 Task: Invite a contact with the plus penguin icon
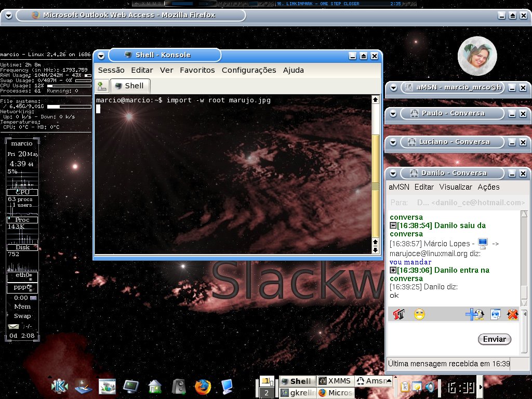[x=475, y=314]
